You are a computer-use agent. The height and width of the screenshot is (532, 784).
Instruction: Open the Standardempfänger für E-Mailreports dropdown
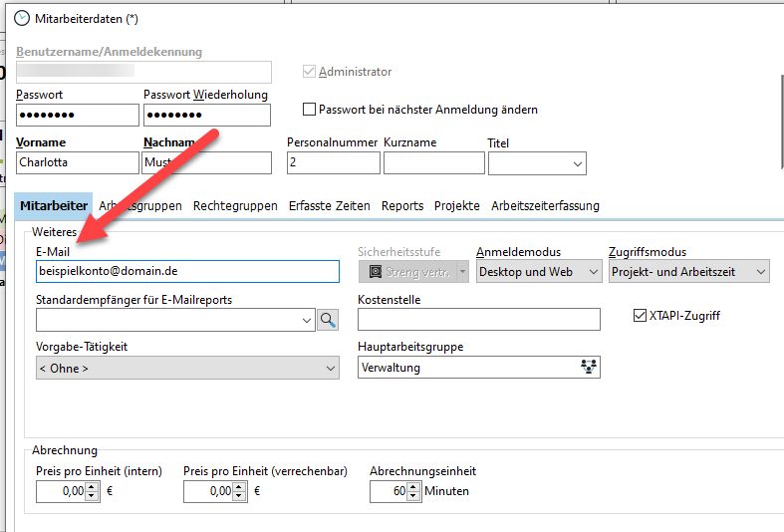[306, 320]
